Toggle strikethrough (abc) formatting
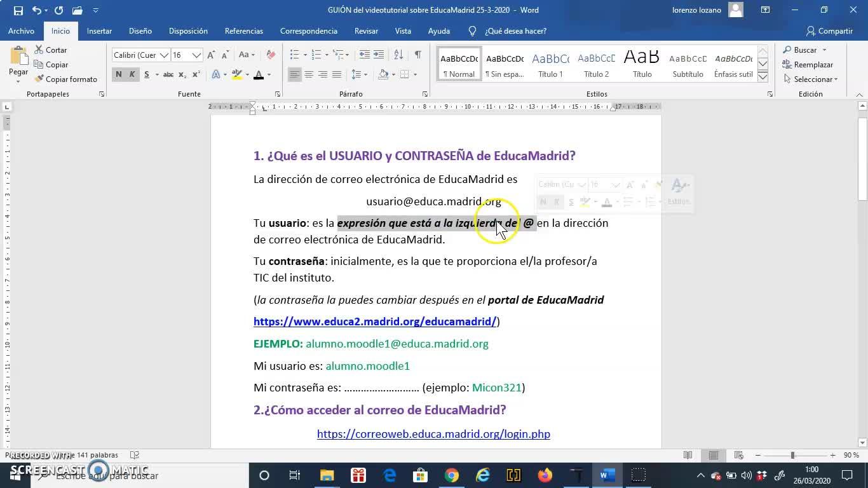Image resolution: width=868 pixels, height=488 pixels. [x=168, y=75]
